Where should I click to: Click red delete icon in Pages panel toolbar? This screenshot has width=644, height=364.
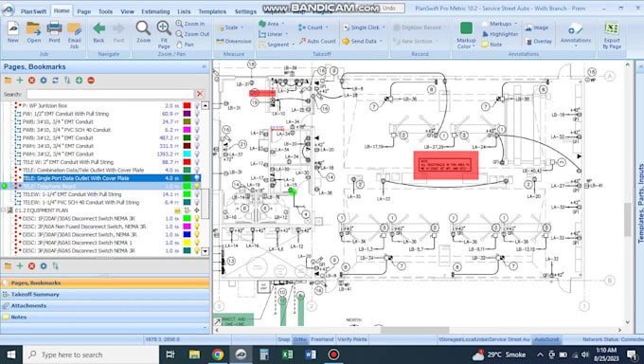31,81
